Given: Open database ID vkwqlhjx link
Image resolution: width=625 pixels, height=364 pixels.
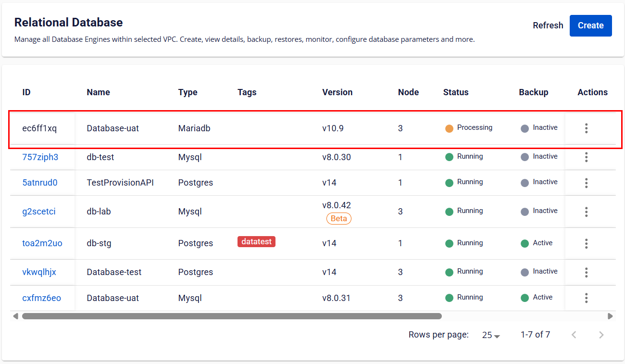Looking at the screenshot, I should tap(39, 272).
